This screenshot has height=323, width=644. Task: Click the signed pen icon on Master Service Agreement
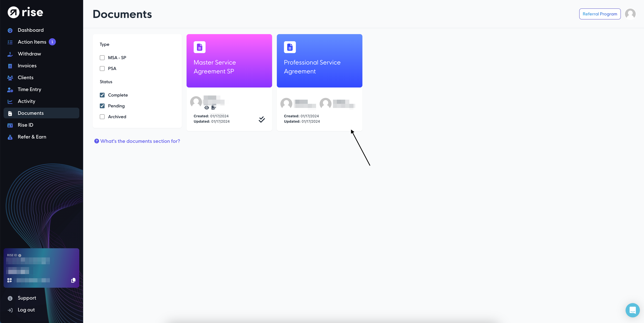tap(213, 108)
